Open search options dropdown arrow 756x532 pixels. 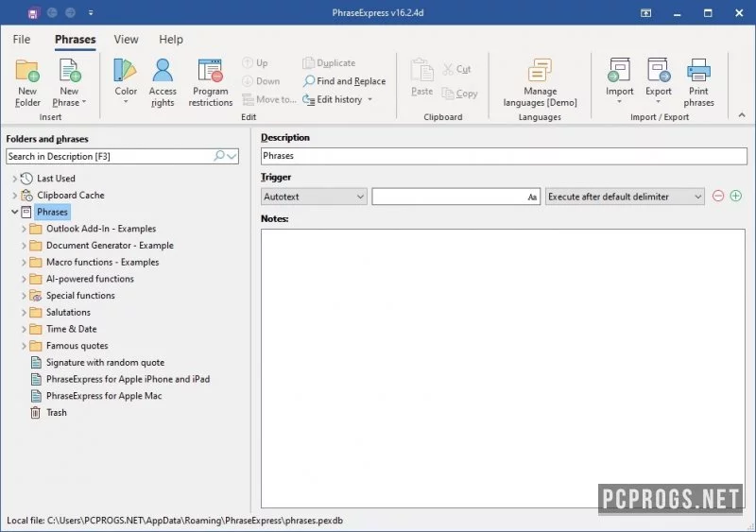(232, 156)
